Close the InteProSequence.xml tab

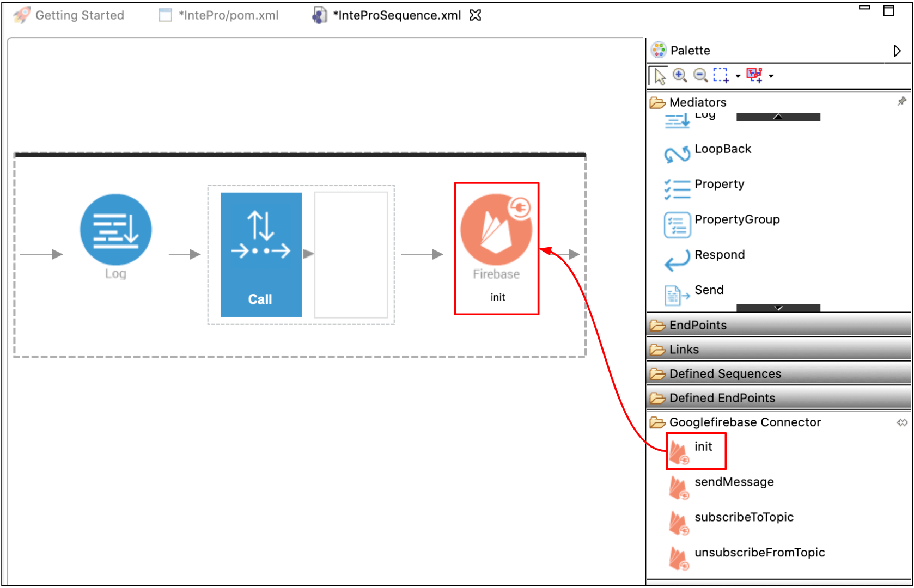click(x=476, y=15)
